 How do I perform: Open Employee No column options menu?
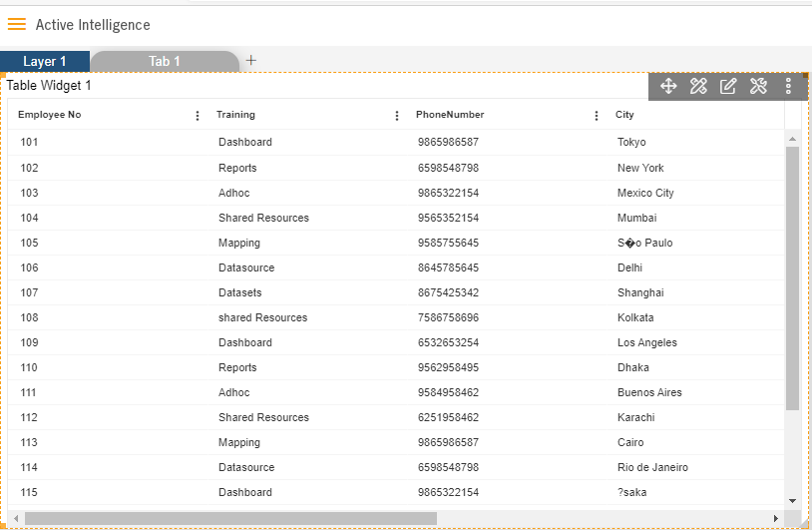[198, 116]
